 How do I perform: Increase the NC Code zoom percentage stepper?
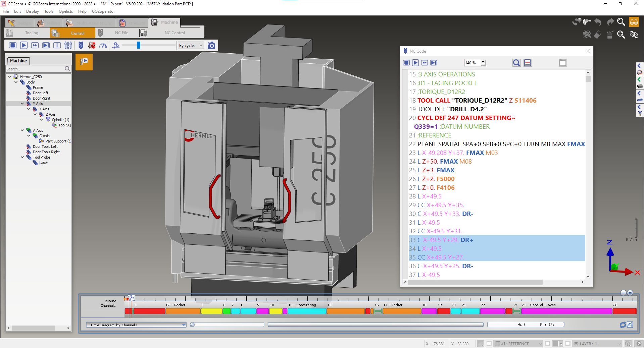[483, 61]
